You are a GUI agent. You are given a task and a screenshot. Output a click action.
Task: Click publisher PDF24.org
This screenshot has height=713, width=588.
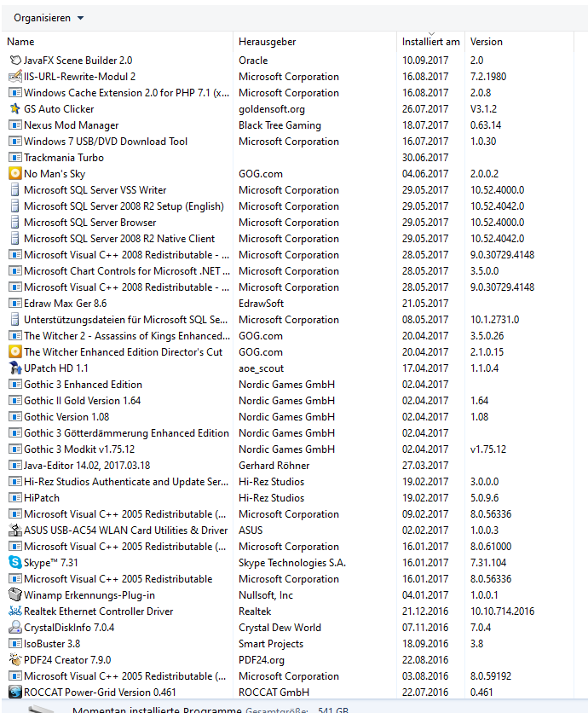(x=262, y=660)
